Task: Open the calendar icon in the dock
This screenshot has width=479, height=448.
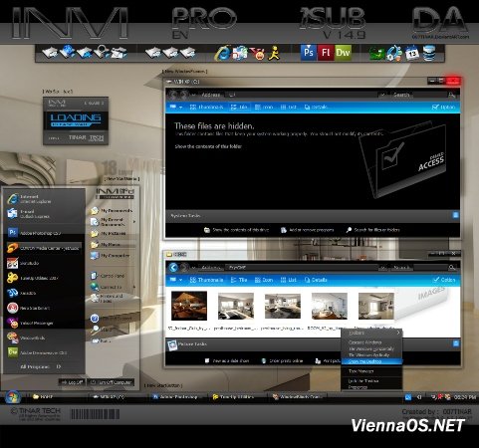Action: [x=412, y=54]
